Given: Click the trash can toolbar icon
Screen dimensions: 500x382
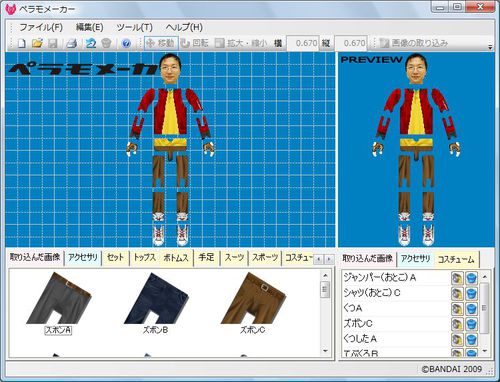Looking at the screenshot, I should pos(106,43).
